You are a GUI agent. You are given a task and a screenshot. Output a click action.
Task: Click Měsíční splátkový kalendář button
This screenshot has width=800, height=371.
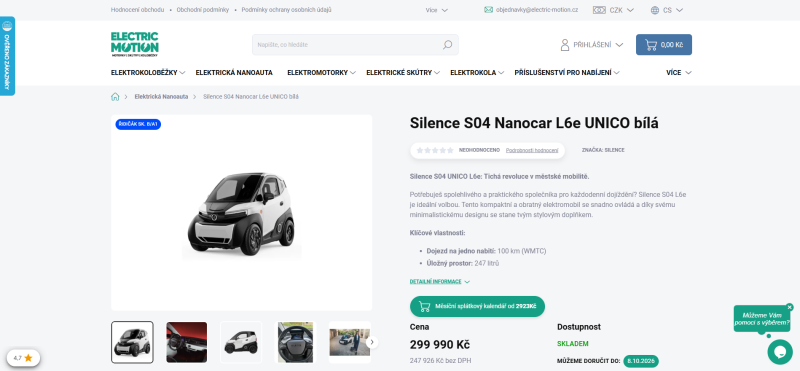[x=477, y=306]
